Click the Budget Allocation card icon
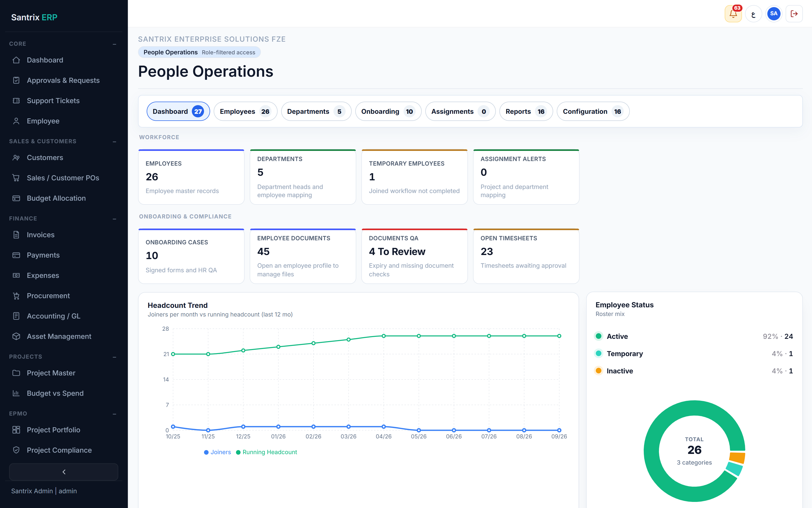The image size is (812, 508). 16,198
